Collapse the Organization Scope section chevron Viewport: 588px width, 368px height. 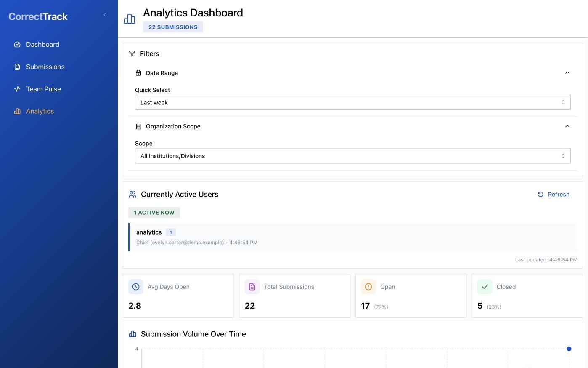[x=567, y=126]
